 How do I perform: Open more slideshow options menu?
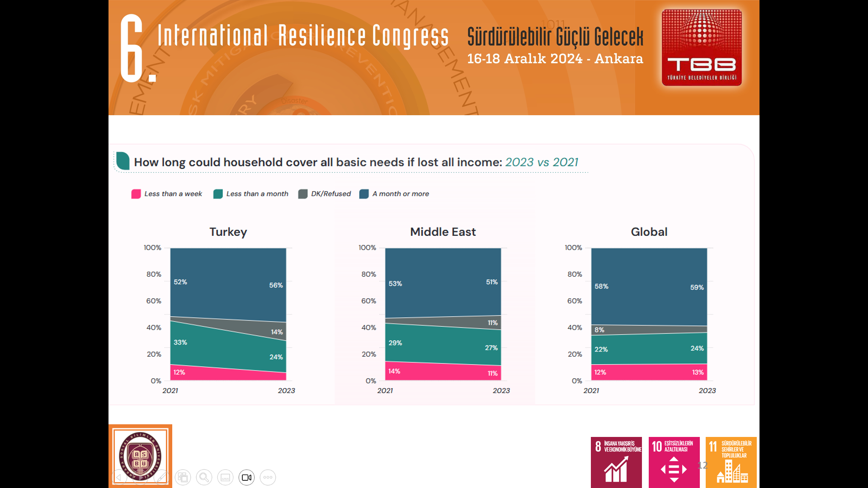tap(268, 477)
